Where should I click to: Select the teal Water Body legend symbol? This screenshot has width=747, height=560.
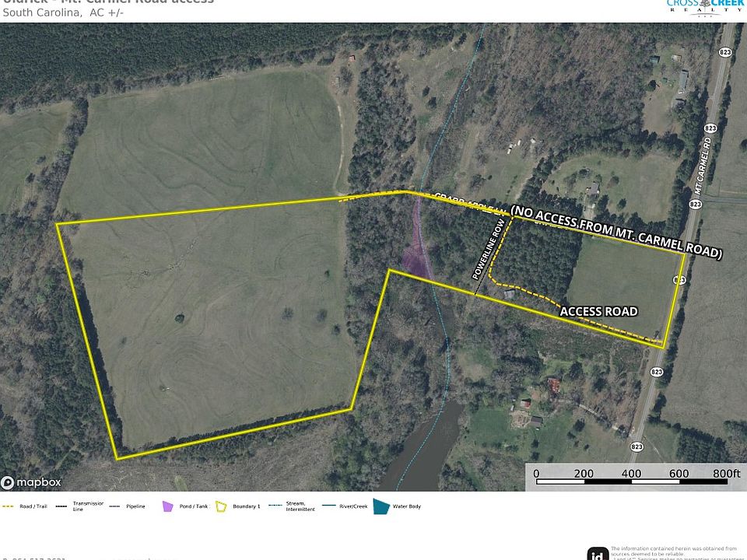pyautogui.click(x=381, y=506)
